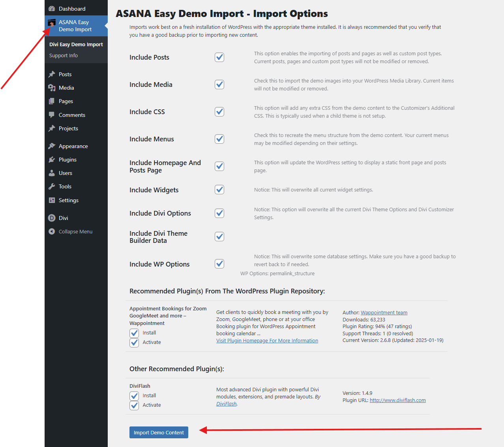Screen dimensions: 504x447
Task: Click the Users person icon
Action: coord(52,173)
